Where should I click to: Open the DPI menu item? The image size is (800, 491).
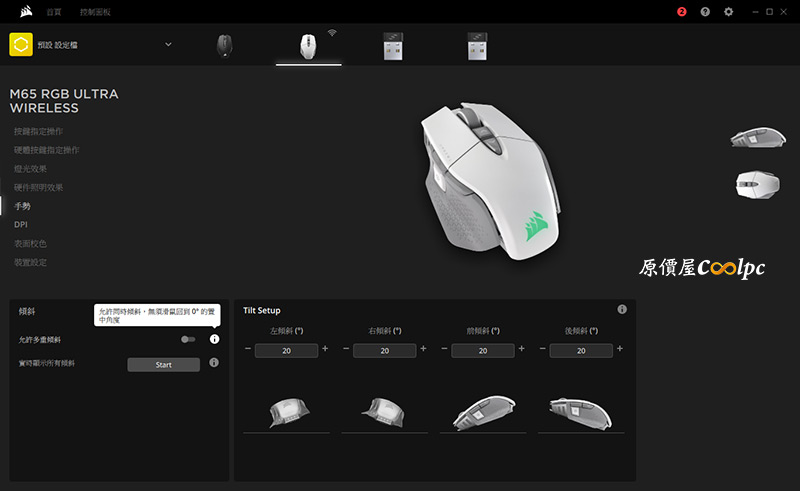pos(21,225)
